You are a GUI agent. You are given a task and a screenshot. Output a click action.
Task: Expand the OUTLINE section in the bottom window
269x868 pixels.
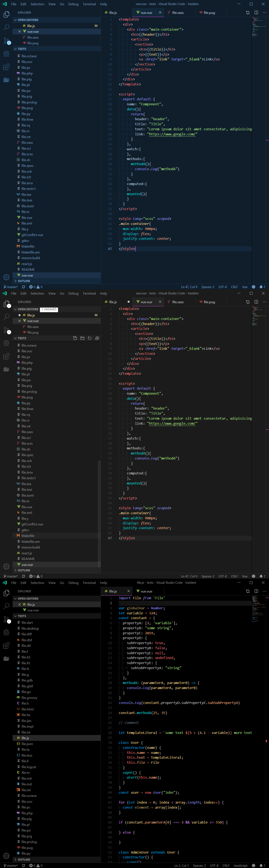click(57, 860)
